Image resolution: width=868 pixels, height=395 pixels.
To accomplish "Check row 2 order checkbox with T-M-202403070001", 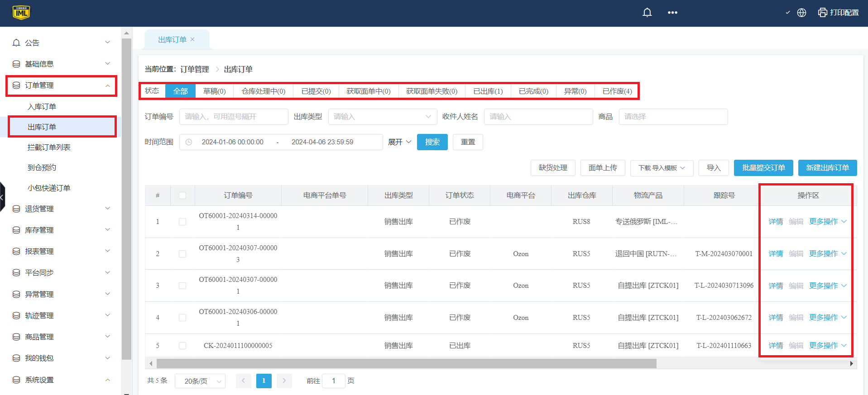I will pyautogui.click(x=182, y=254).
